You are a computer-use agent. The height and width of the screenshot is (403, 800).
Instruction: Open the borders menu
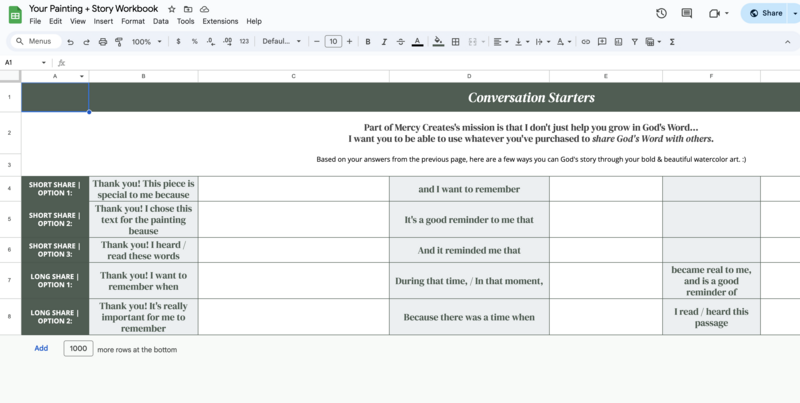pyautogui.click(x=456, y=42)
